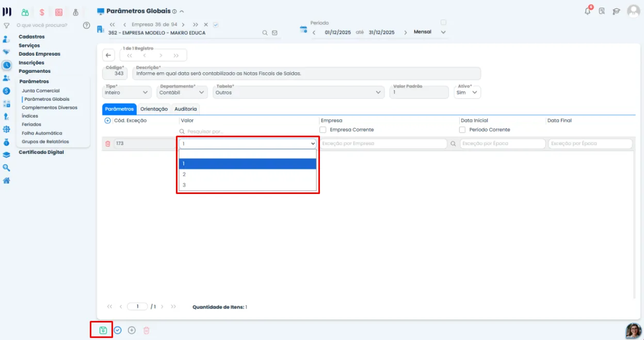Search company with magnifier icon
Image resolution: width=644 pixels, height=340 pixels.
click(x=265, y=33)
